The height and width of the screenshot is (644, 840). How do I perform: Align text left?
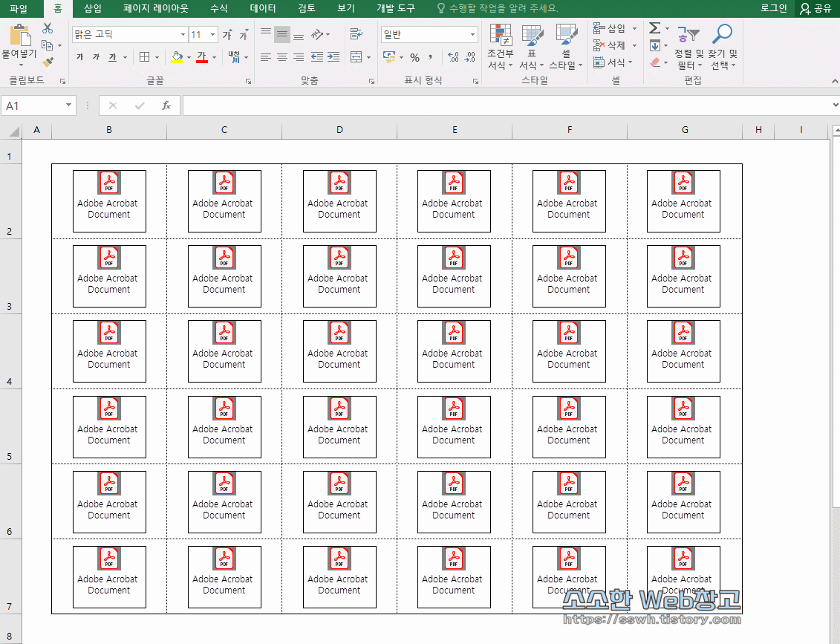pyautogui.click(x=266, y=56)
